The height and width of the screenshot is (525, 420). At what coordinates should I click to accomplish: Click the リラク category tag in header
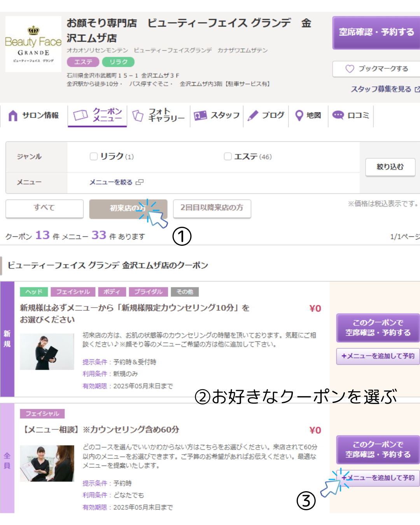pyautogui.click(x=118, y=62)
